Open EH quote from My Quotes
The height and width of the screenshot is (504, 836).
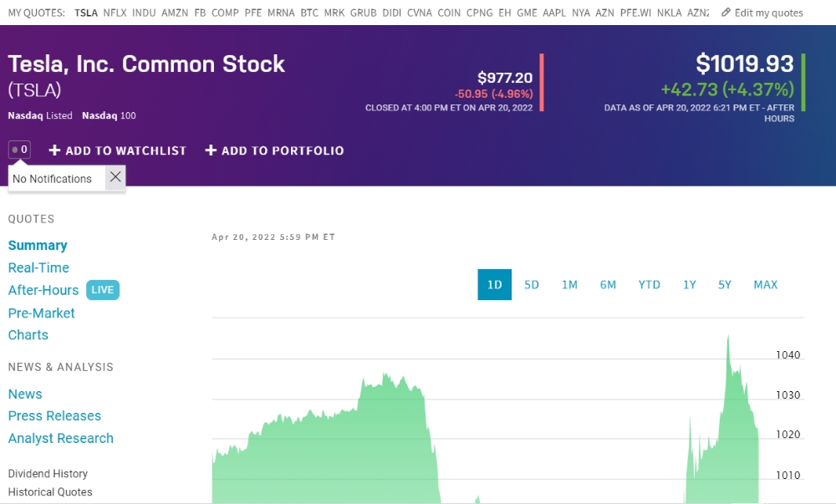[x=505, y=13]
